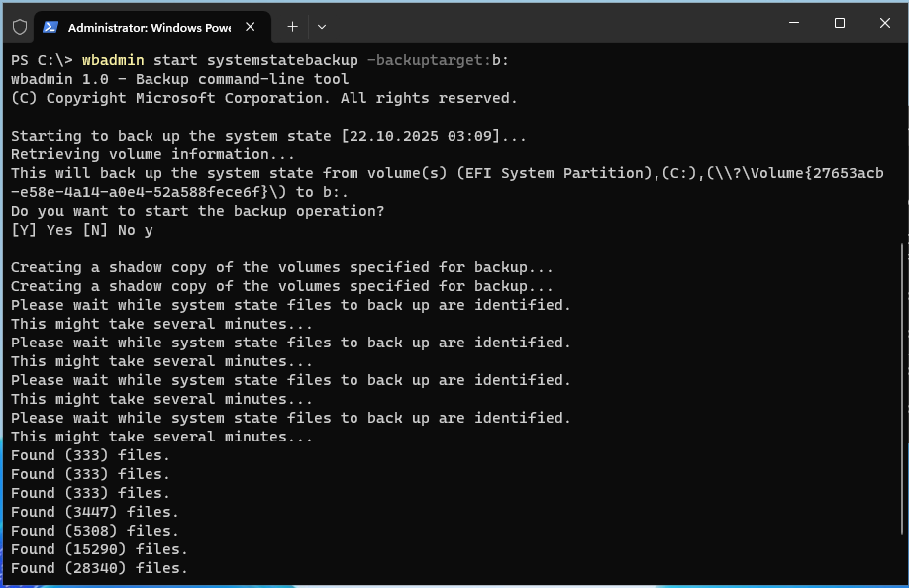The height and width of the screenshot is (588, 909).
Task: Maximize the terminal window
Action: (840, 23)
